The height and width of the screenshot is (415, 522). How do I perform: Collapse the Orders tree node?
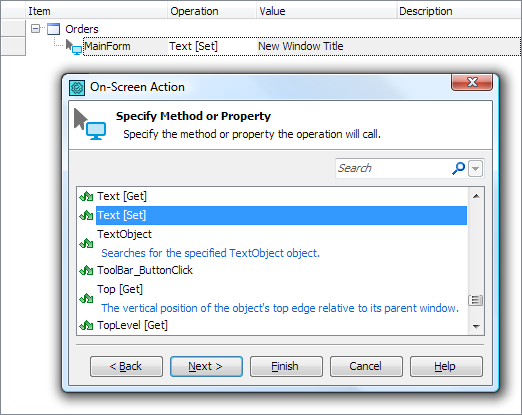point(35,29)
